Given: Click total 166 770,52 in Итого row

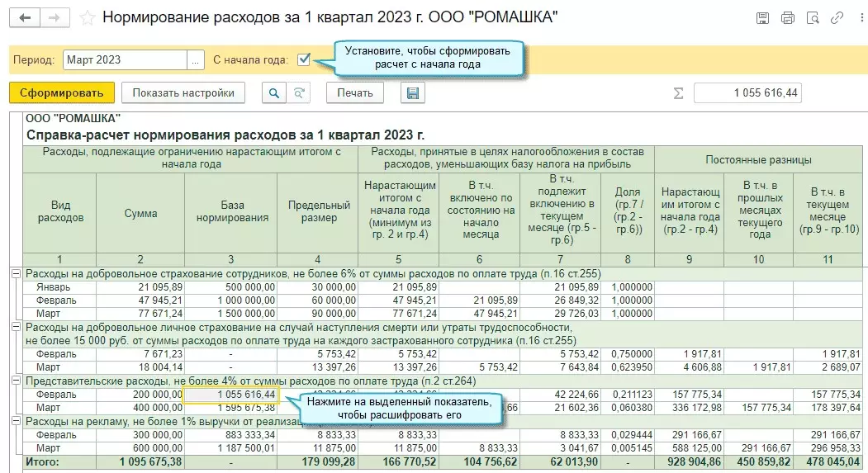Looking at the screenshot, I should tap(399, 461).
